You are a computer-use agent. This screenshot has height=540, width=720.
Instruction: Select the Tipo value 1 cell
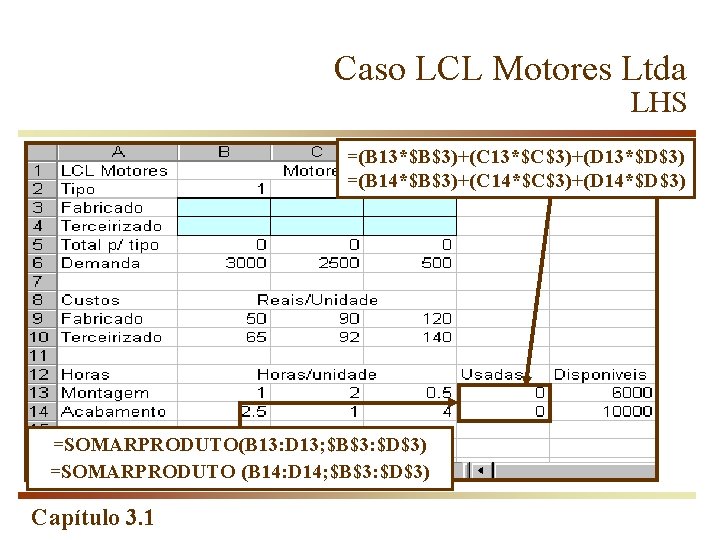tap(224, 189)
